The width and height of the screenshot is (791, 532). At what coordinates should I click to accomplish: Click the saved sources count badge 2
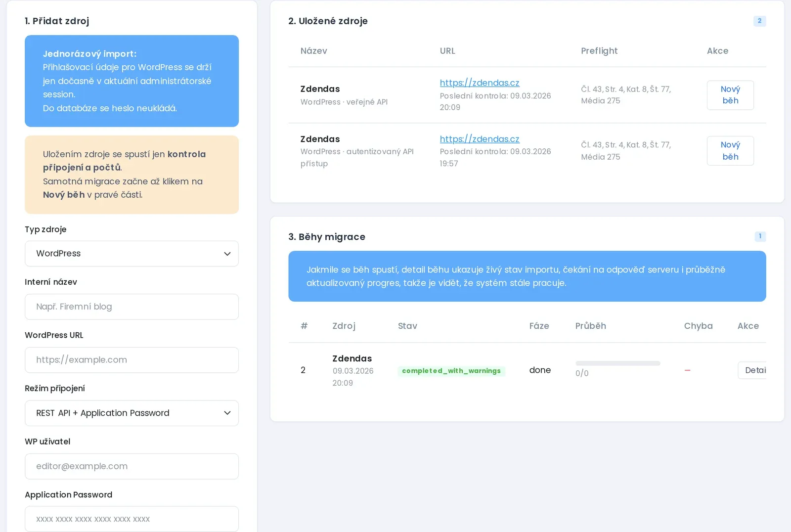(760, 21)
